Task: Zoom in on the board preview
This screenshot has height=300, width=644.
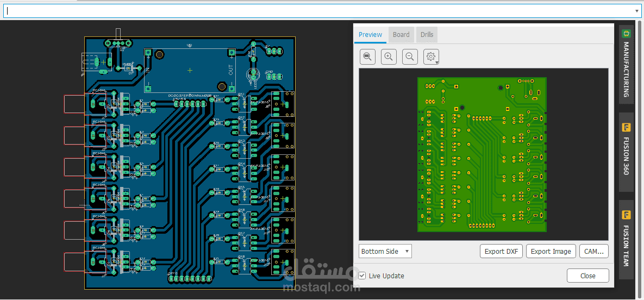Action: [389, 57]
